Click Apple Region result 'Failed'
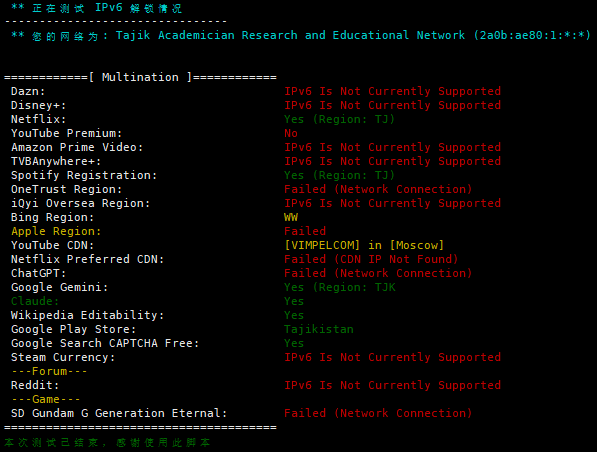Viewport: 597px width, 452px height. [x=305, y=231]
